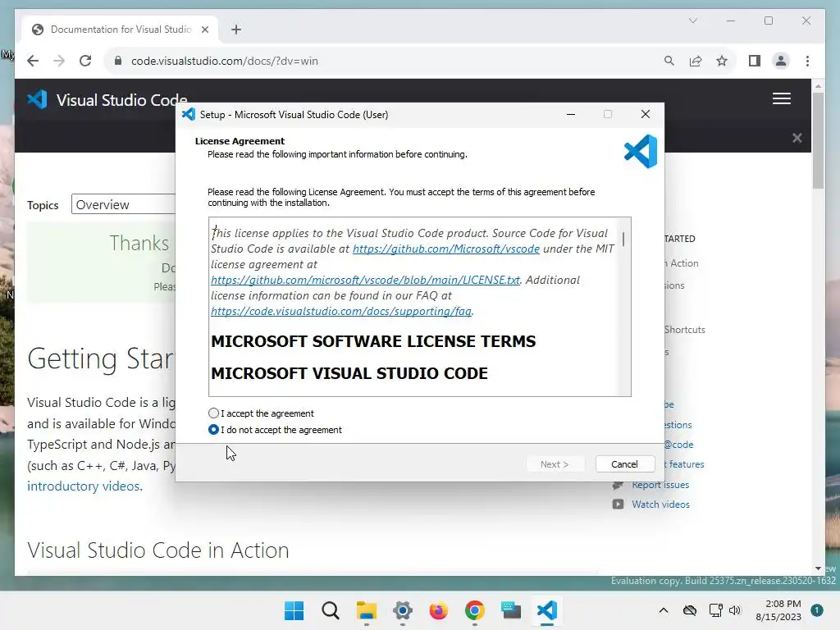The height and width of the screenshot is (630, 840).
Task: Open the notification badge in taskbar
Action: (817, 610)
